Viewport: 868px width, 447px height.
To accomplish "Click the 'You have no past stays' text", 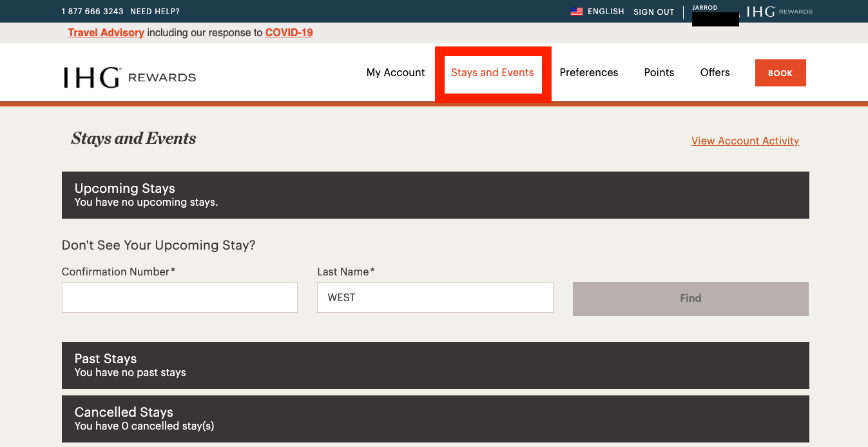I will point(130,373).
